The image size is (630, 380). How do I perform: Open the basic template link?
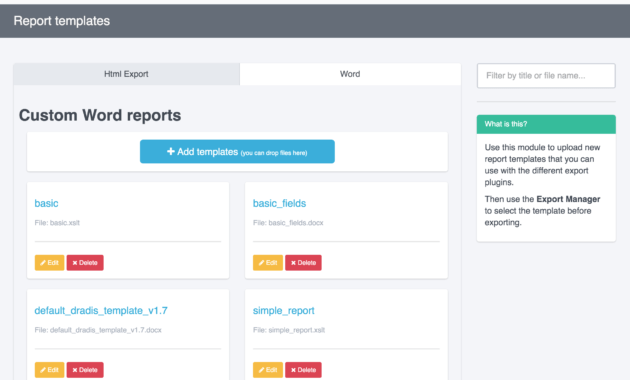pyautogui.click(x=46, y=203)
